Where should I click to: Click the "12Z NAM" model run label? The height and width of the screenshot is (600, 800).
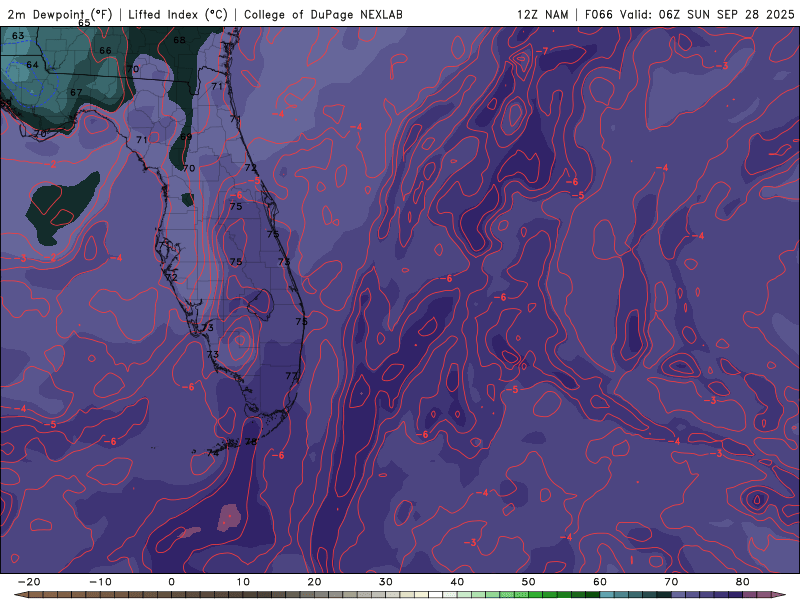pyautogui.click(x=542, y=14)
